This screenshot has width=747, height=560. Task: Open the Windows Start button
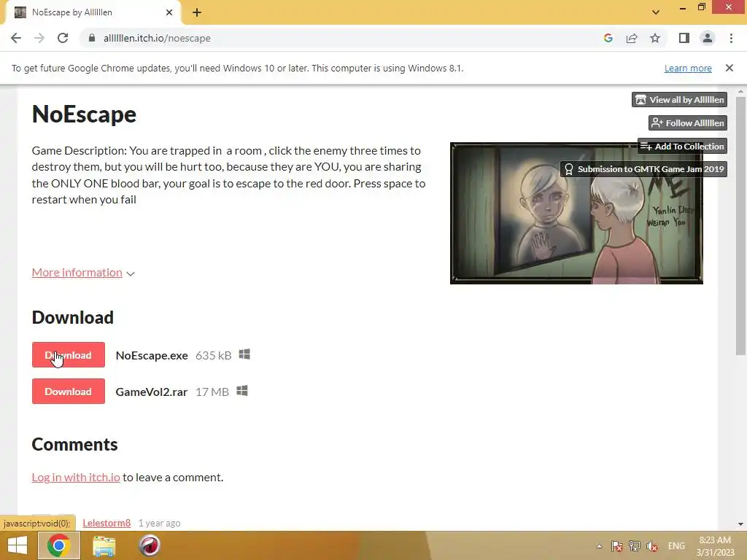18,545
